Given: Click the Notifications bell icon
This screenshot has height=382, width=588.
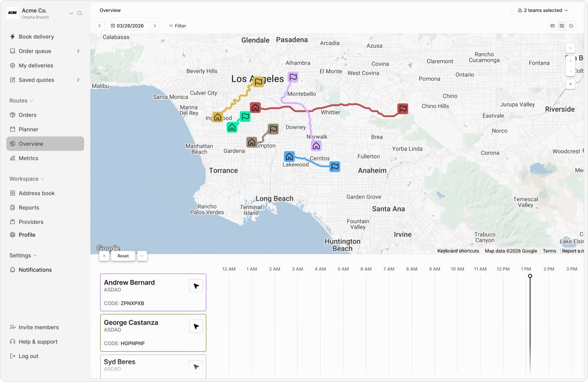Looking at the screenshot, I should click(12, 269).
